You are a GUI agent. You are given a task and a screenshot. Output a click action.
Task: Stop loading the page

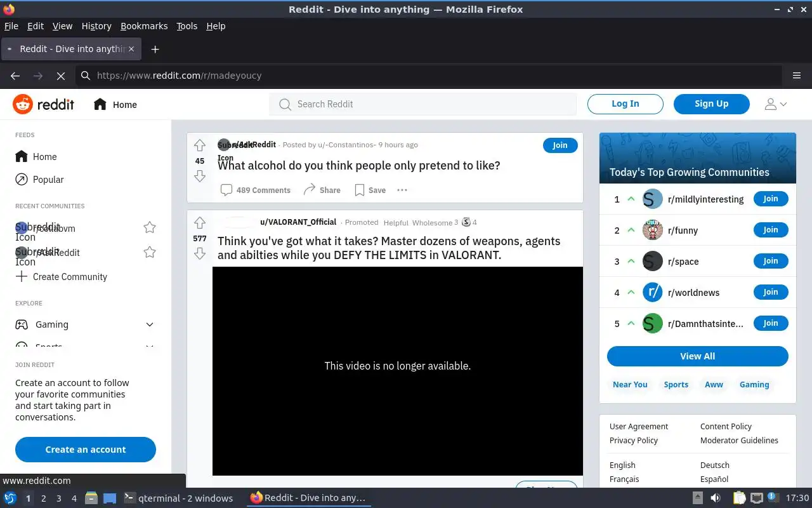[x=61, y=76]
